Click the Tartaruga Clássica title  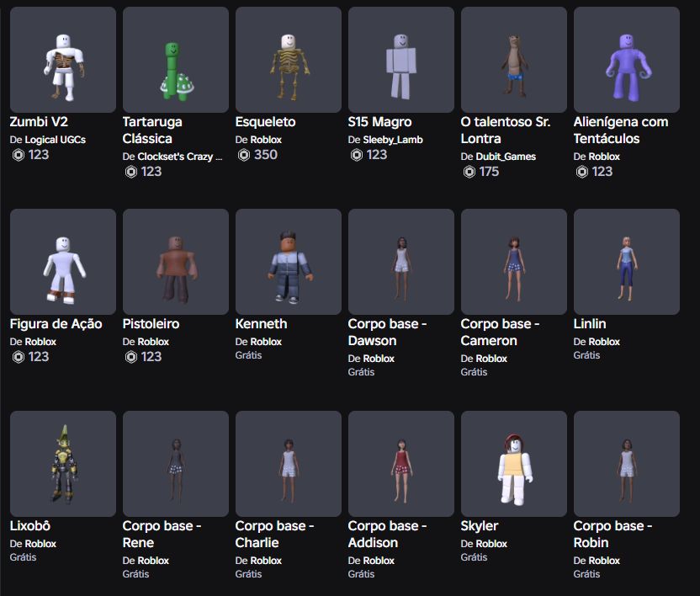tap(152, 130)
